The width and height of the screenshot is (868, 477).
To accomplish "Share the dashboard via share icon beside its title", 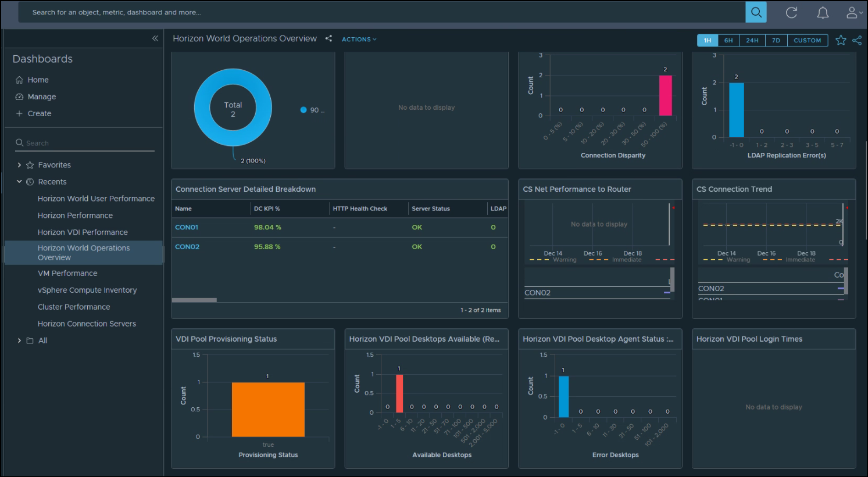I will coord(328,38).
